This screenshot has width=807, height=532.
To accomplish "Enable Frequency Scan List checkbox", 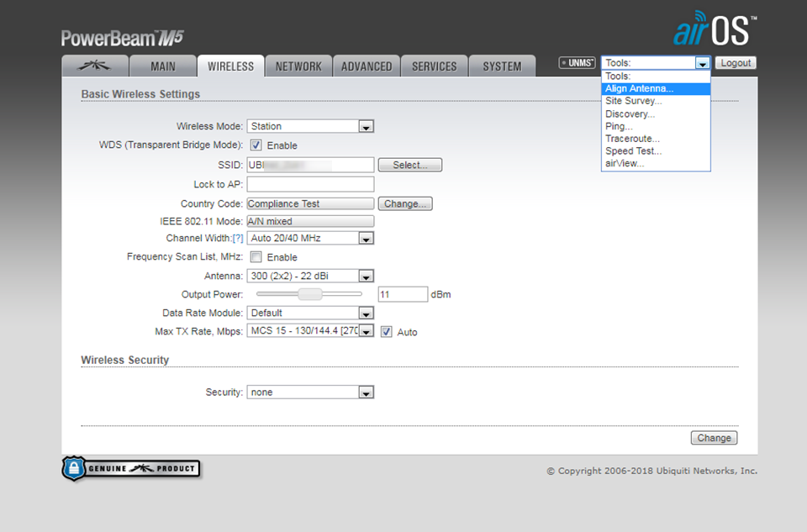I will pyautogui.click(x=256, y=257).
